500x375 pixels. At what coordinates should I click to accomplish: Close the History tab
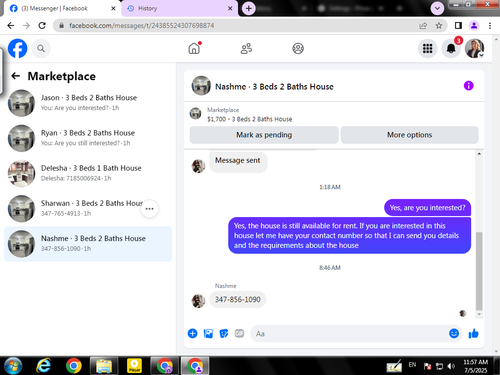(230, 8)
